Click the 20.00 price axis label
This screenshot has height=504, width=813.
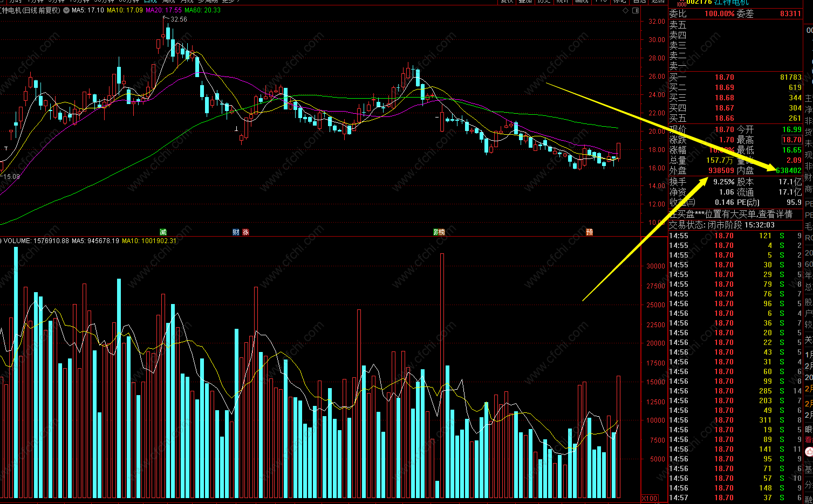pos(657,131)
